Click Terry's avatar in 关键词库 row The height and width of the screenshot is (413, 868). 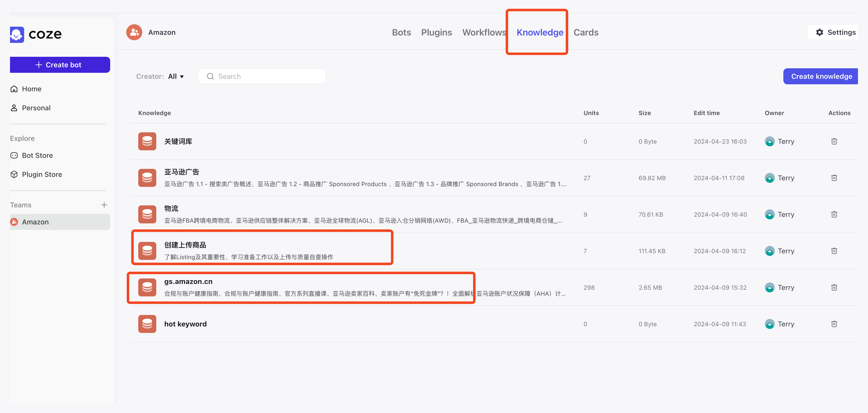770,141
